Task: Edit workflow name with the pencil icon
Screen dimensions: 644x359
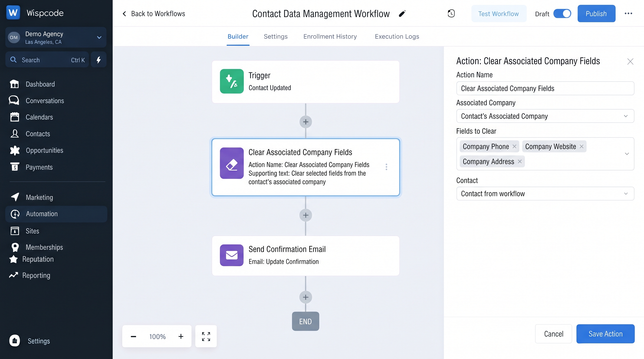Action: click(x=402, y=14)
